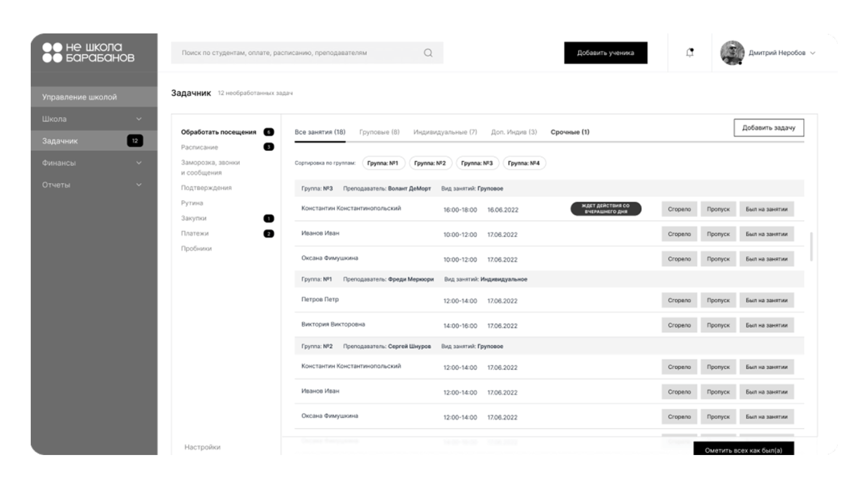Click the Закупки counter badge
The width and height of the screenshot is (868, 488).
click(269, 218)
